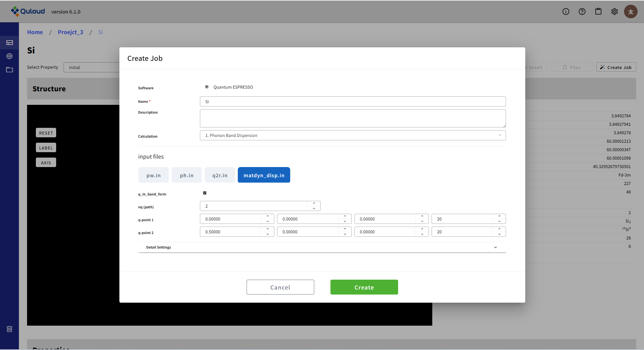
Task: Click the Description text area
Action: [x=352, y=118]
